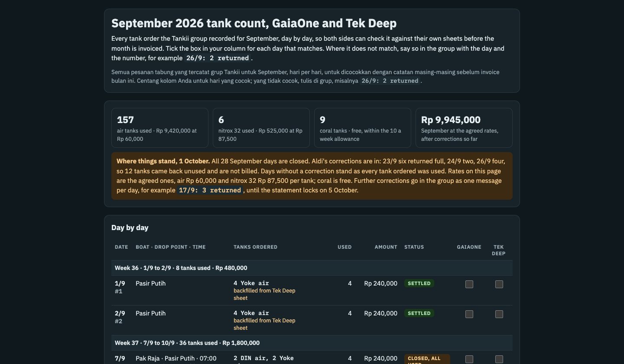The width and height of the screenshot is (624, 364).
Task: Click the TANKS ORDERED column header
Action: [255, 247]
